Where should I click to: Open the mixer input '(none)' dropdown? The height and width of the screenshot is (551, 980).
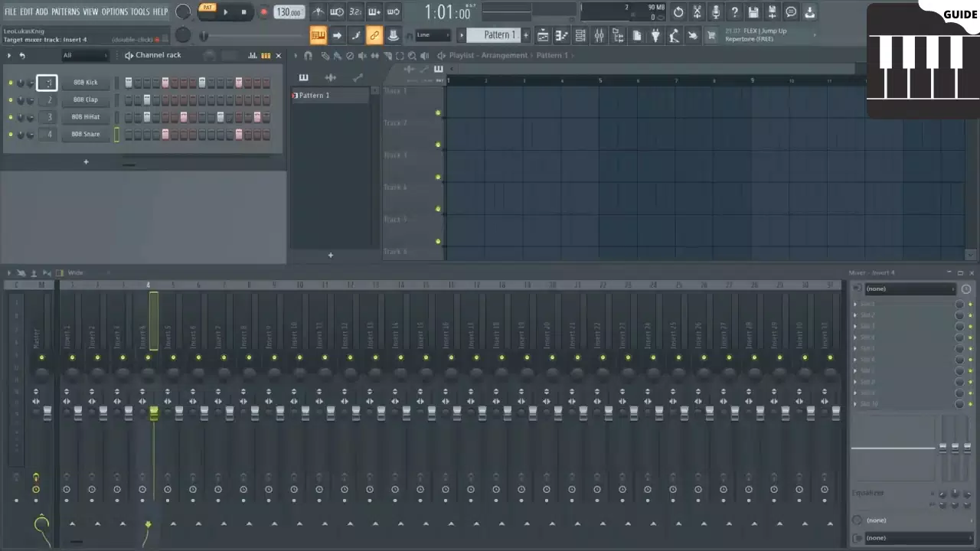coord(910,289)
